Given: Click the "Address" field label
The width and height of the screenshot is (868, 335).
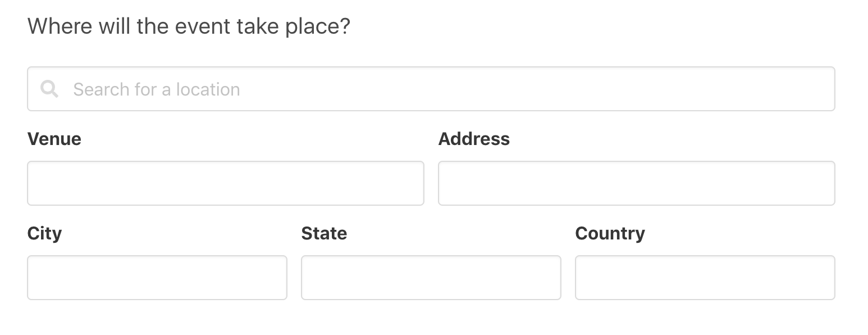Looking at the screenshot, I should point(474,139).
